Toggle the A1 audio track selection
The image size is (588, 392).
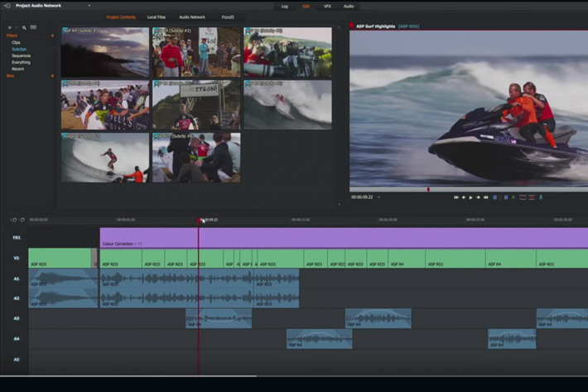coord(16,278)
